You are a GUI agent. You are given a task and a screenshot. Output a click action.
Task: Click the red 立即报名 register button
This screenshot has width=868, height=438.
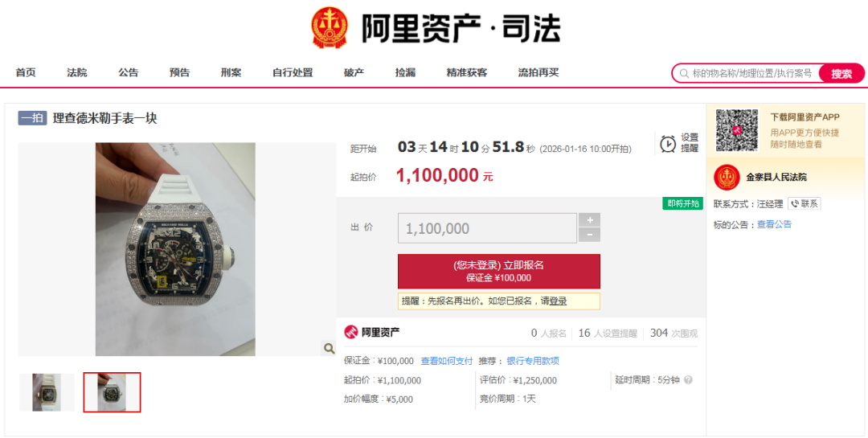click(x=499, y=272)
